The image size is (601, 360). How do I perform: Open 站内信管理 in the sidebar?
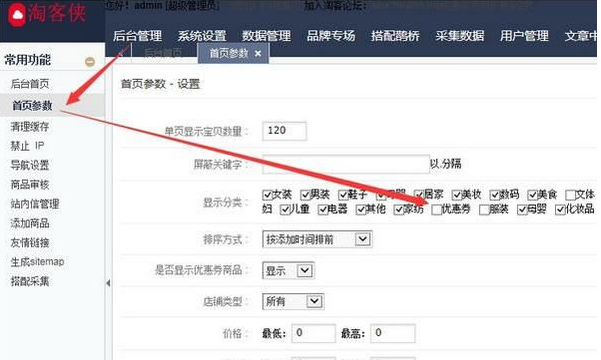[35, 204]
